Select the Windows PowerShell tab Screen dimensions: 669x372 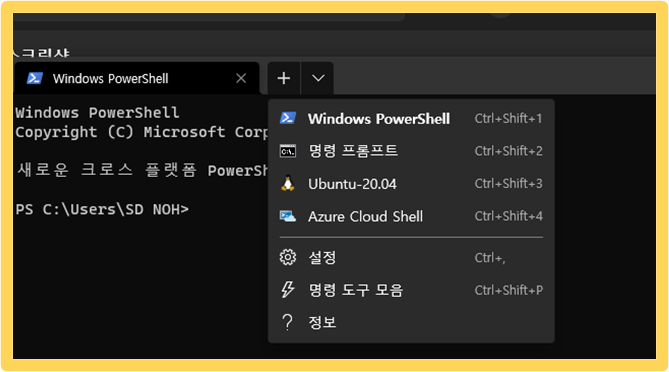137,78
